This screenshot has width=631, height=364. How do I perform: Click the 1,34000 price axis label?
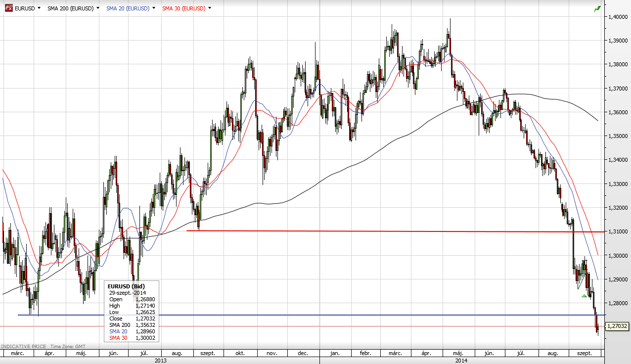[x=618, y=160]
